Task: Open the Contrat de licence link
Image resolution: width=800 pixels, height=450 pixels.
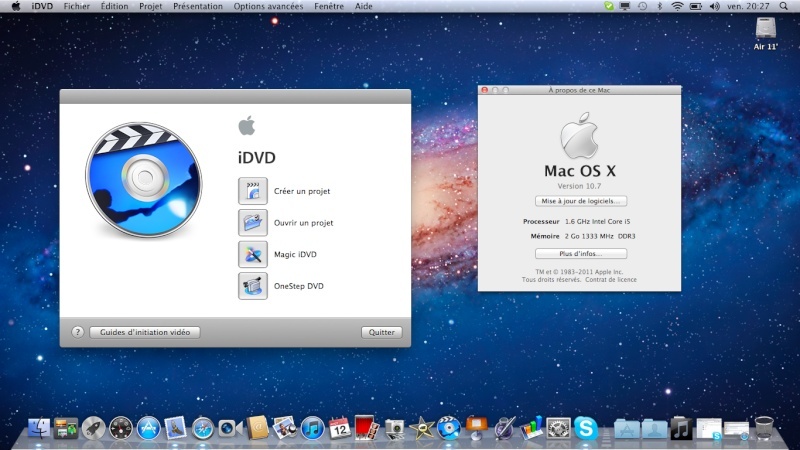Action: (x=611, y=280)
